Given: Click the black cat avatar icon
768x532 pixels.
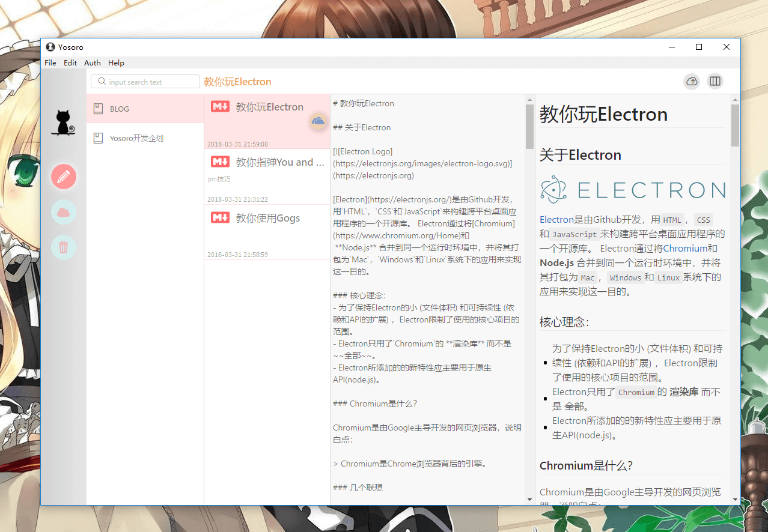Looking at the screenshot, I should (63, 123).
